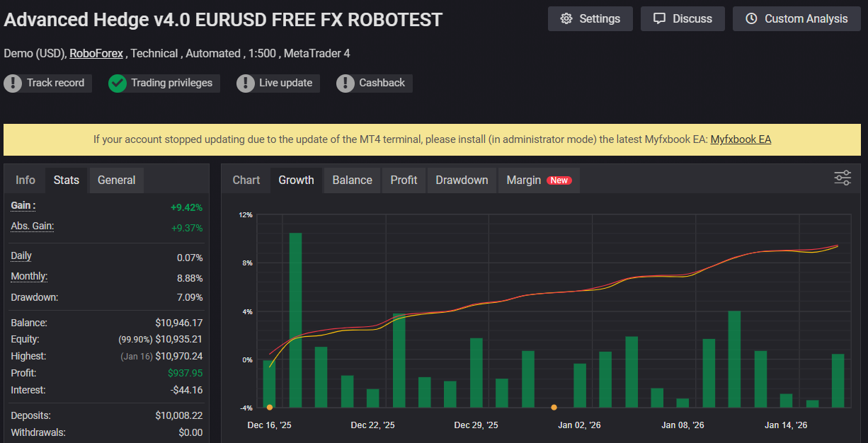Click the Cashback warning icon

346,84
